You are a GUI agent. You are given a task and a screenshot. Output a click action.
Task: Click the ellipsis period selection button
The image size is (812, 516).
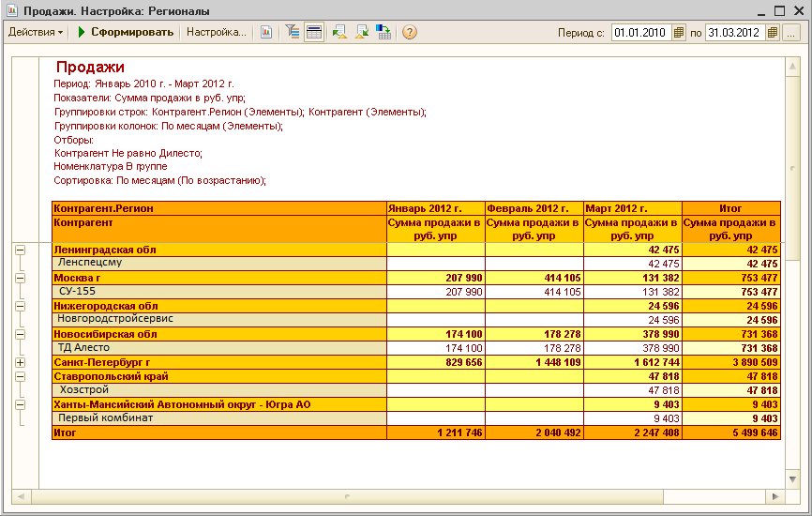click(x=791, y=33)
